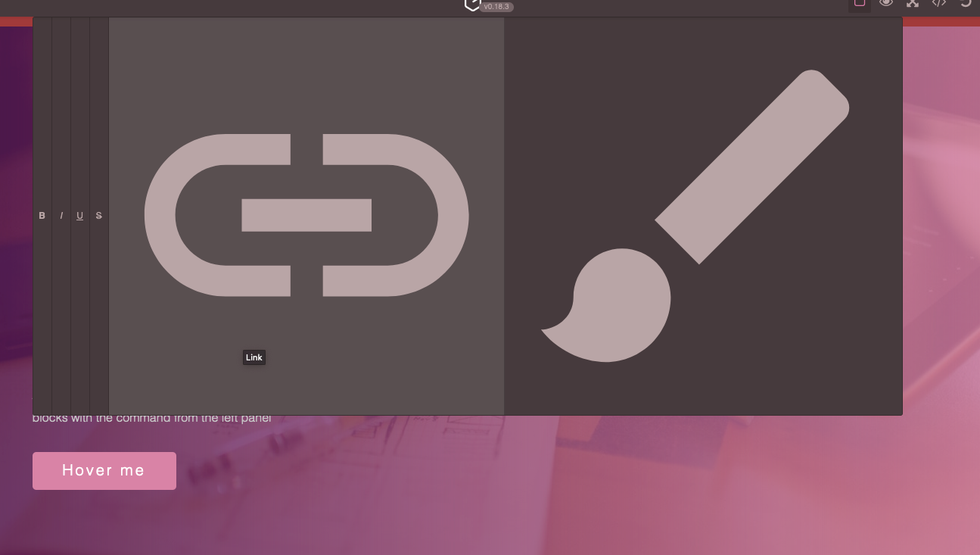Click the GrapesJS logo at the top
Screen dimensions: 980x555
pyautogui.click(x=472, y=5)
